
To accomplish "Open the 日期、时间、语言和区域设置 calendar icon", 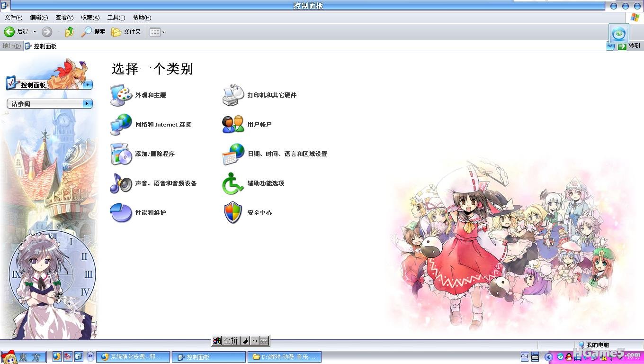I will pyautogui.click(x=233, y=154).
